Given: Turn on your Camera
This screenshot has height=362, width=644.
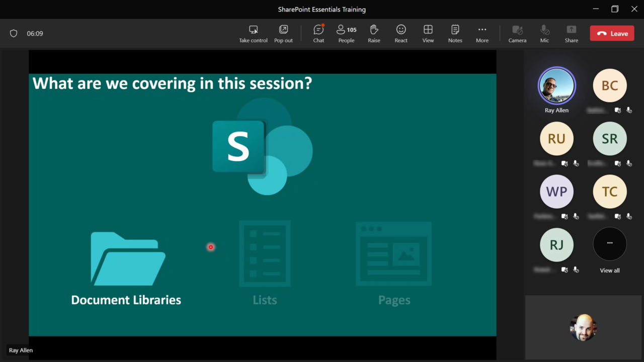Looking at the screenshot, I should (517, 33).
